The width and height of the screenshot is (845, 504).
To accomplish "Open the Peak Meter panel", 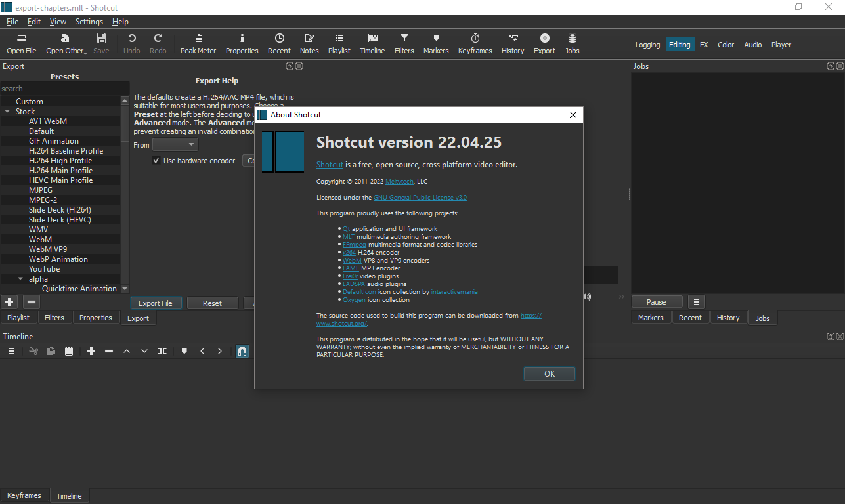I will click(x=198, y=43).
